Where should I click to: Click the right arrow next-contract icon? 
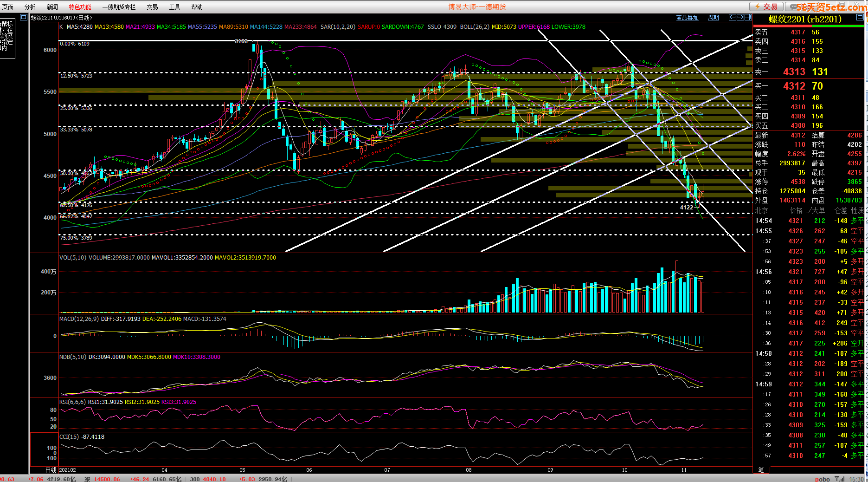(740, 17)
